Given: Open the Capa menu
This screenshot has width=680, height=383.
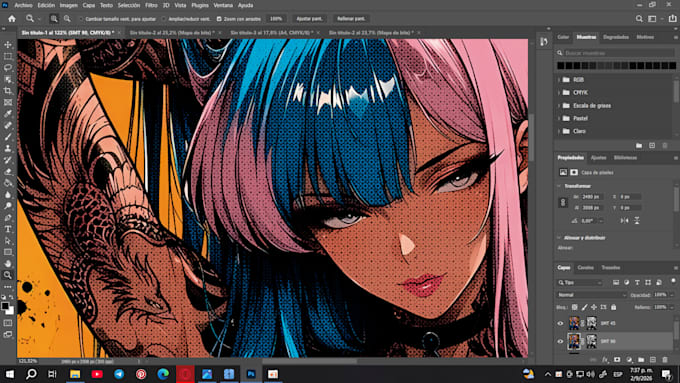Looking at the screenshot, I should (x=88, y=5).
